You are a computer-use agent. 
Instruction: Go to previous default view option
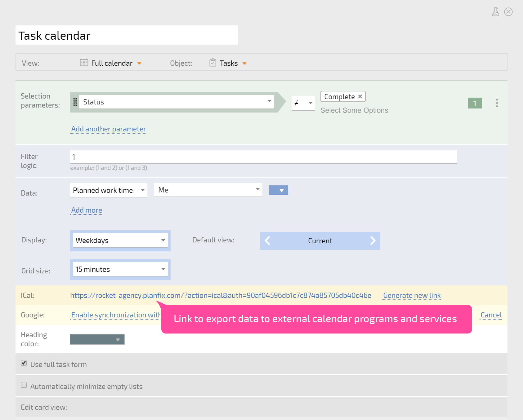click(267, 241)
